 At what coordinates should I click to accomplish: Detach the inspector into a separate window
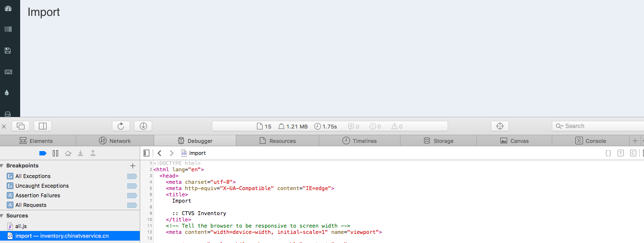(x=21, y=126)
